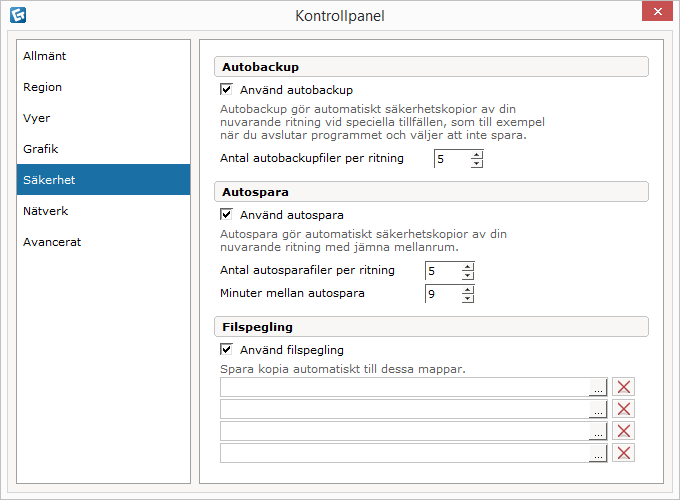The image size is (680, 500).
Task: Click the third mirroring folder path field
Action: 404,431
